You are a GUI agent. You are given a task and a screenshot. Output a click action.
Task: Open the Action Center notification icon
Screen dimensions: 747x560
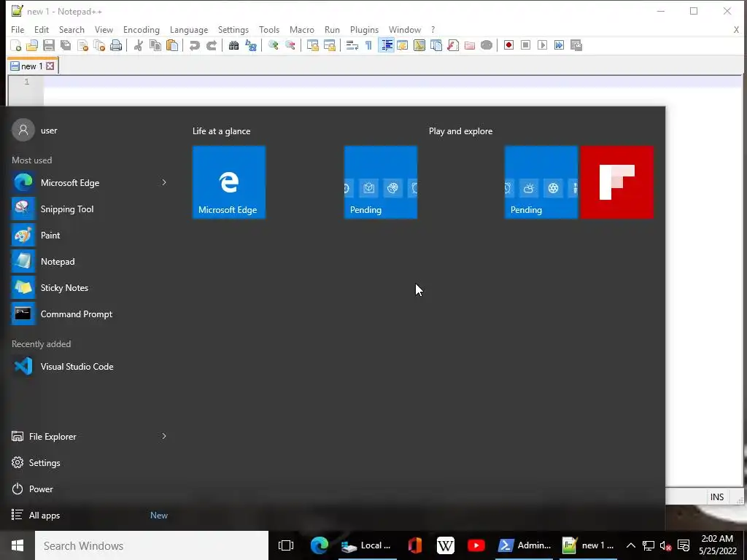coord(684,545)
